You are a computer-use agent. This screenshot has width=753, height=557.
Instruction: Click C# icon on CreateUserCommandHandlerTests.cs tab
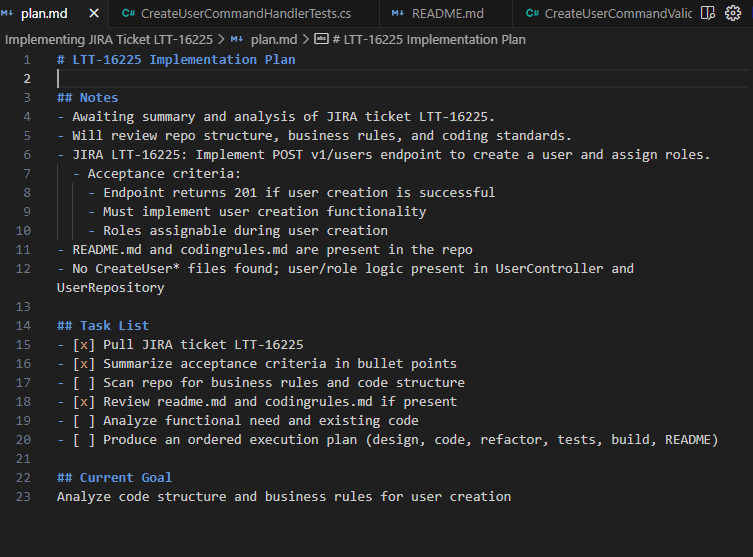point(127,14)
